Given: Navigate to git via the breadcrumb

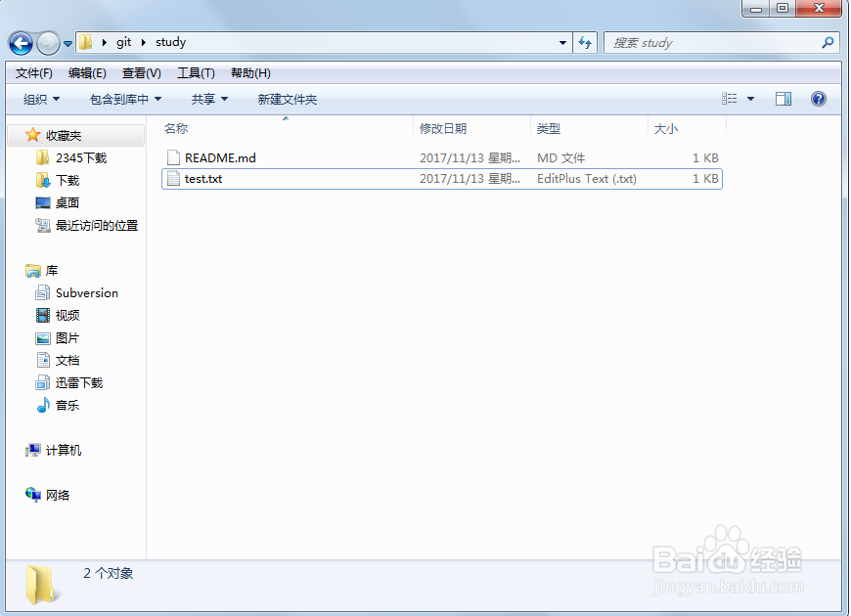Looking at the screenshot, I should pyautogui.click(x=123, y=42).
